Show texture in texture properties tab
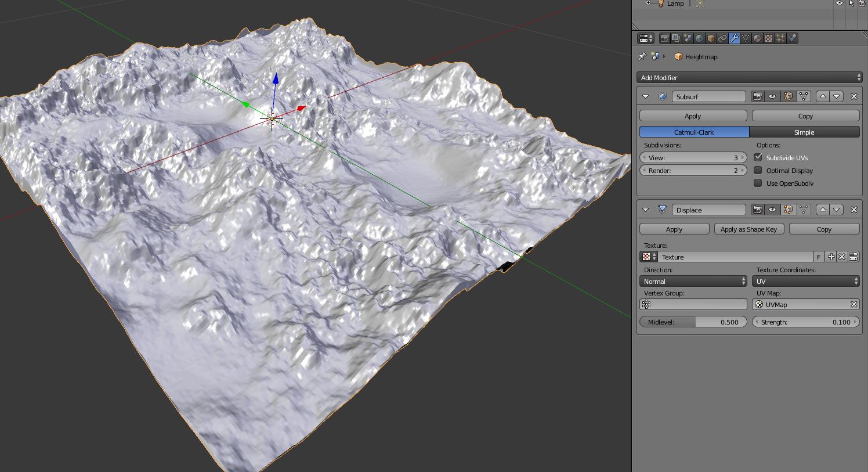This screenshot has width=868, height=472. click(x=853, y=257)
